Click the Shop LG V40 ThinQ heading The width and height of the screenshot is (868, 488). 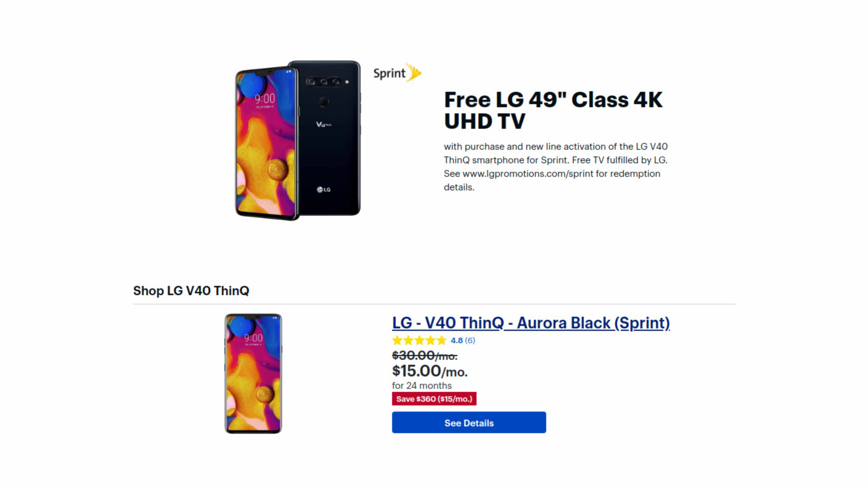coord(191,291)
